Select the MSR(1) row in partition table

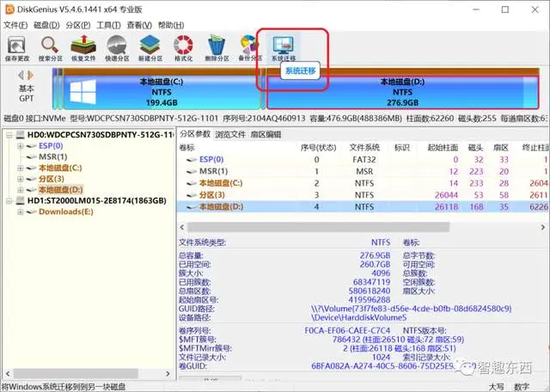coord(363,171)
